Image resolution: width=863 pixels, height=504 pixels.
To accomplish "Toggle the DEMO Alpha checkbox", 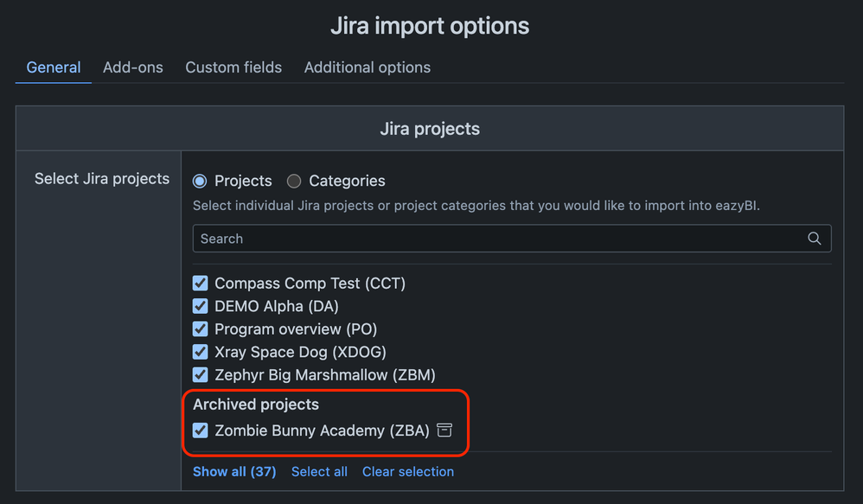I will [200, 306].
